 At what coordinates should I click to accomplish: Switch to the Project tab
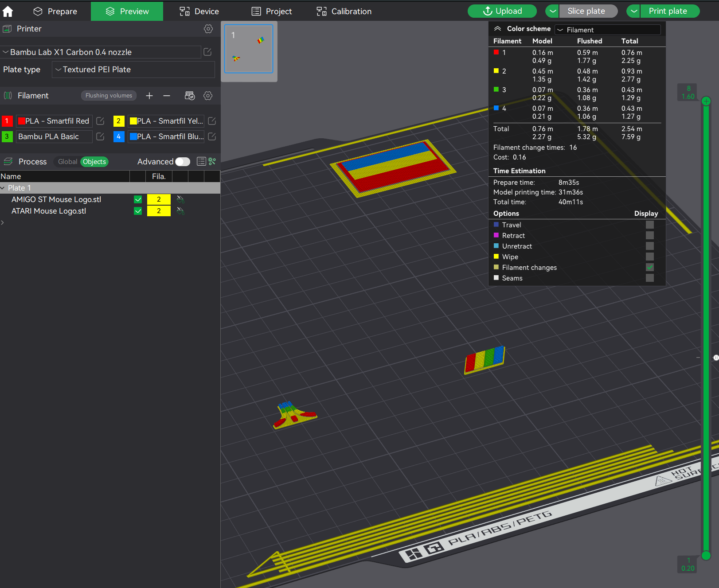click(272, 11)
